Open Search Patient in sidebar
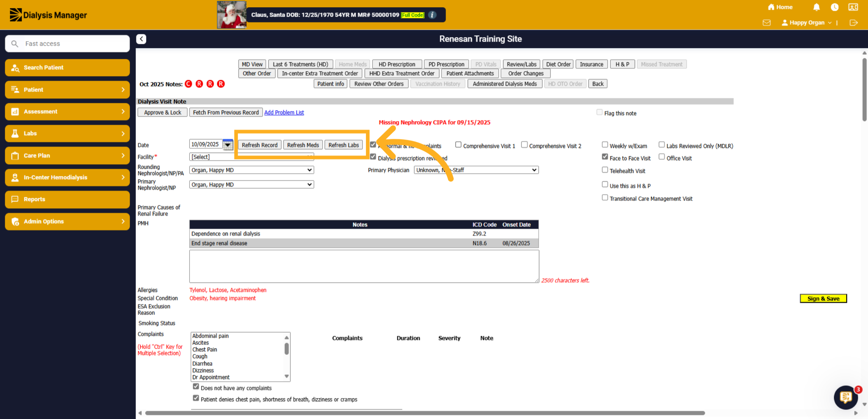 [x=67, y=68]
